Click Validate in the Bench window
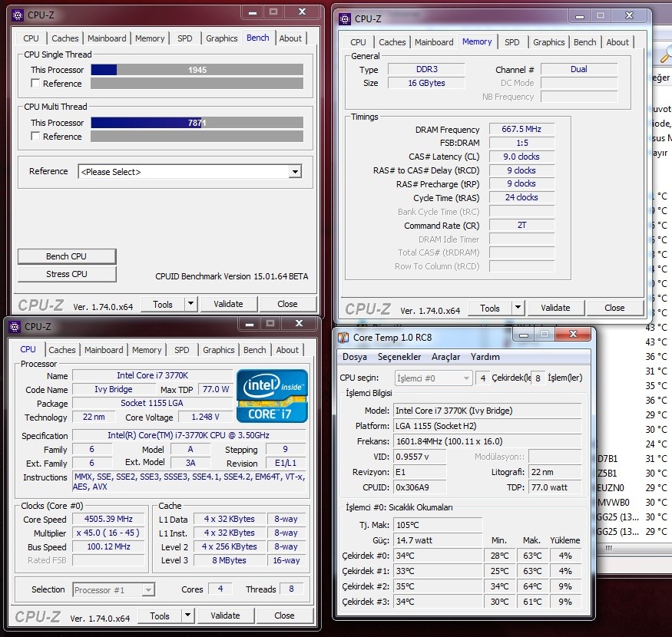 (x=228, y=304)
